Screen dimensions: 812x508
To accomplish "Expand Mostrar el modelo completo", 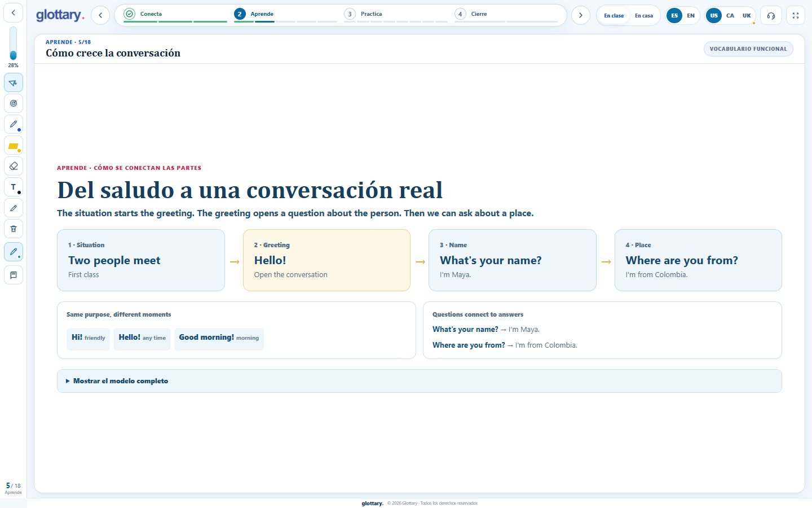I will click(420, 381).
